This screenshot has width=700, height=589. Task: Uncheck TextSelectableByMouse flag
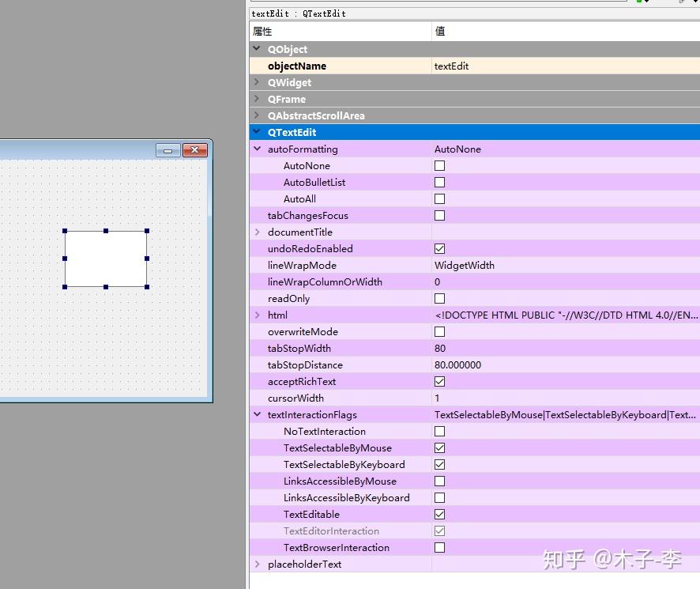pos(440,447)
